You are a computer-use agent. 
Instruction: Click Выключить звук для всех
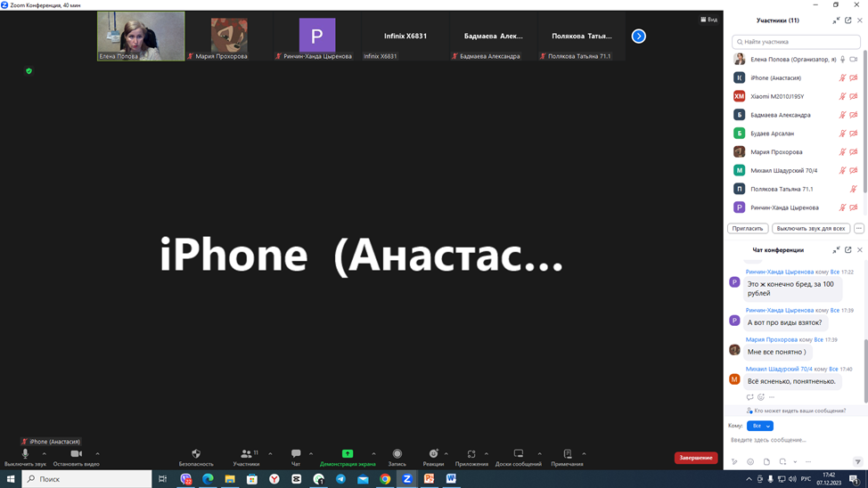(811, 229)
